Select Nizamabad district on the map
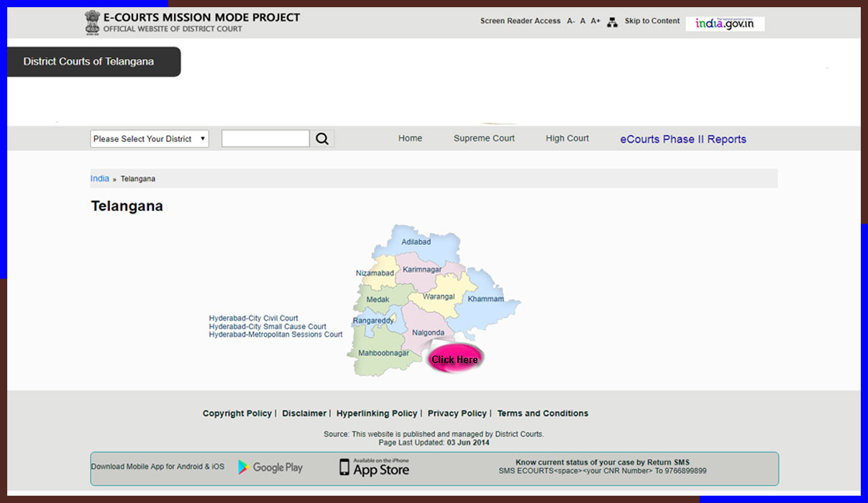The width and height of the screenshot is (868, 503). (x=375, y=273)
